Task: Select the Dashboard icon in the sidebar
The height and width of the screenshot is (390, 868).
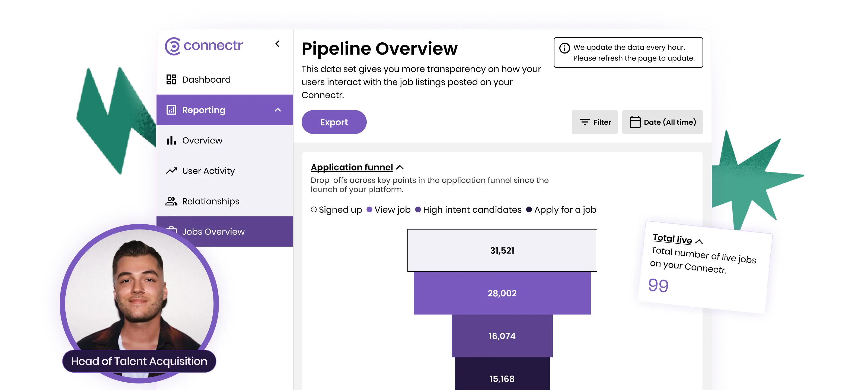Action: [171, 79]
